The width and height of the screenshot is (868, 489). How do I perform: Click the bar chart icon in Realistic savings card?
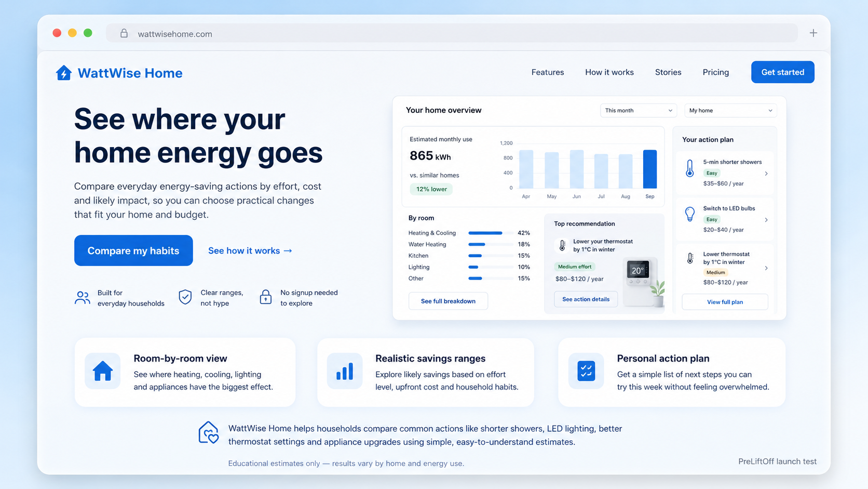345,371
